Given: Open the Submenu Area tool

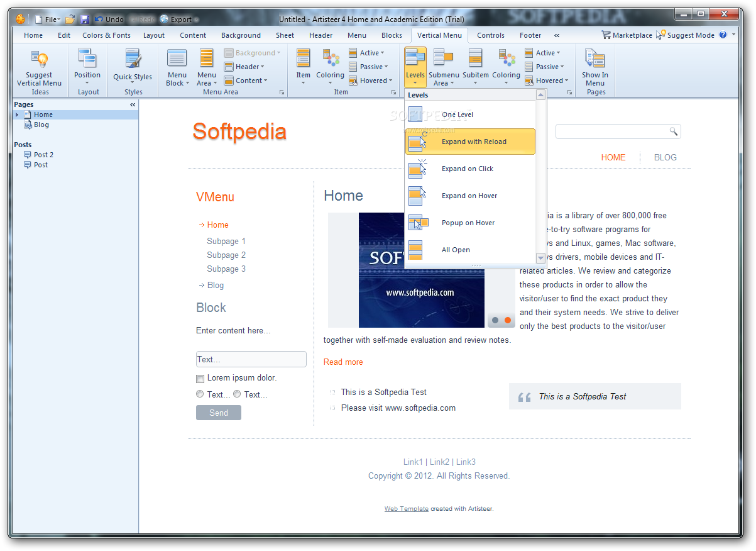Looking at the screenshot, I should click(444, 67).
